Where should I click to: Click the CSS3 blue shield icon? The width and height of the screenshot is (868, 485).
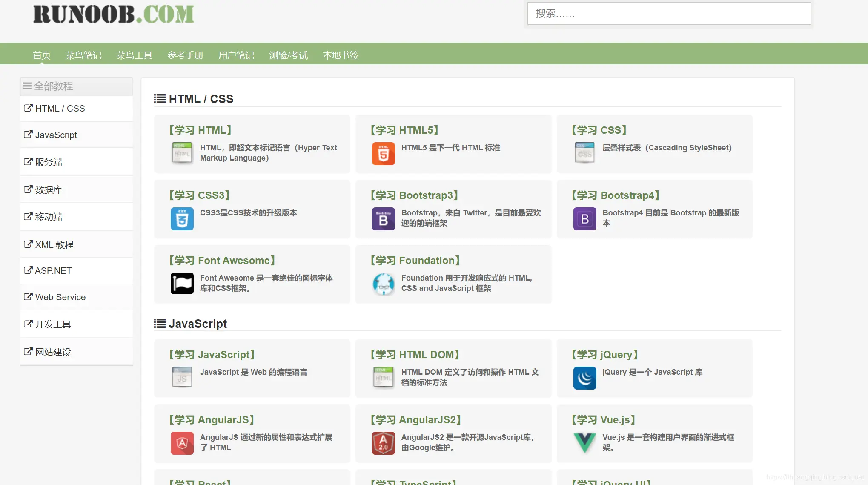(x=182, y=219)
